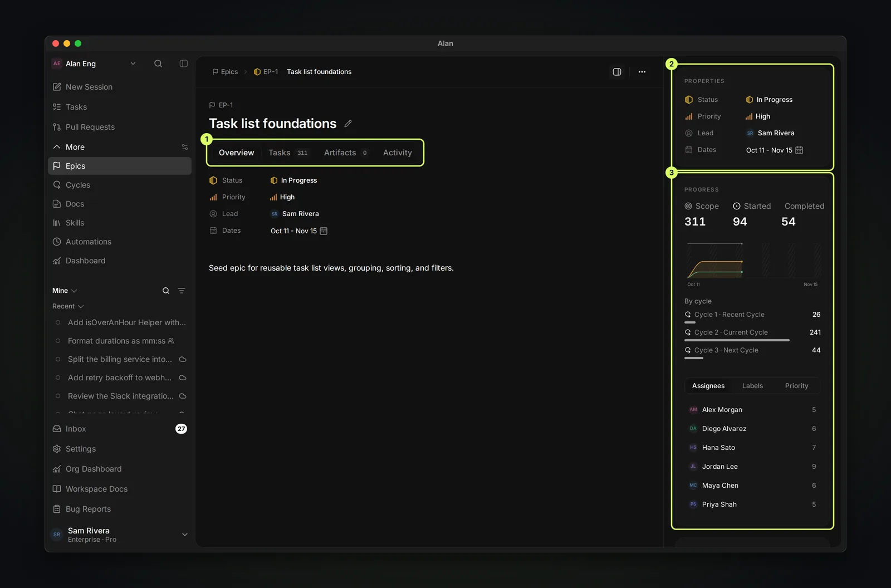
Task: Expand the Alan Eng workspace dropdown
Action: coord(133,63)
